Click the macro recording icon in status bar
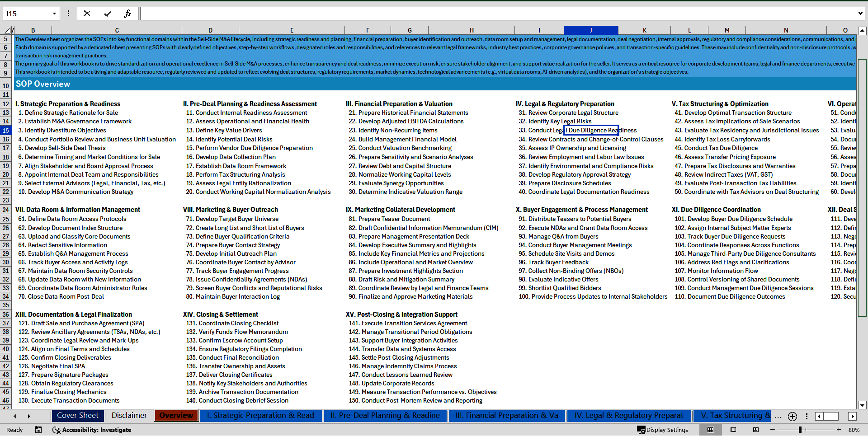The width and height of the screenshot is (868, 436). 38,430
